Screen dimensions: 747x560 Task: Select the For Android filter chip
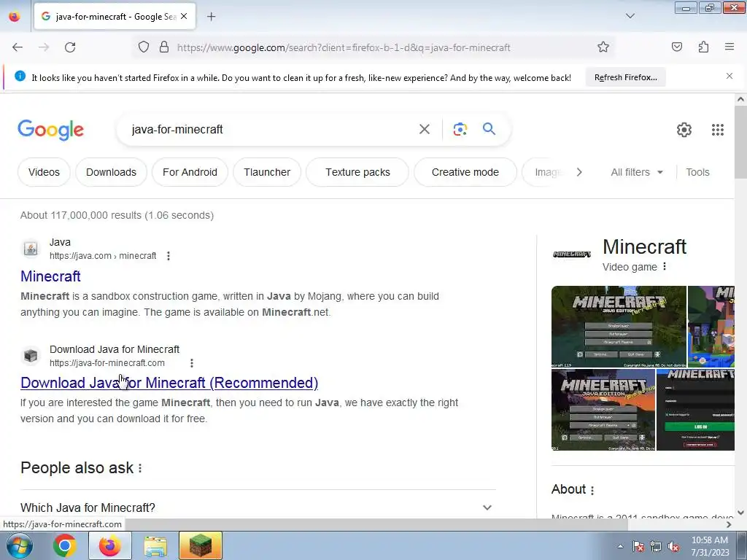click(x=190, y=172)
